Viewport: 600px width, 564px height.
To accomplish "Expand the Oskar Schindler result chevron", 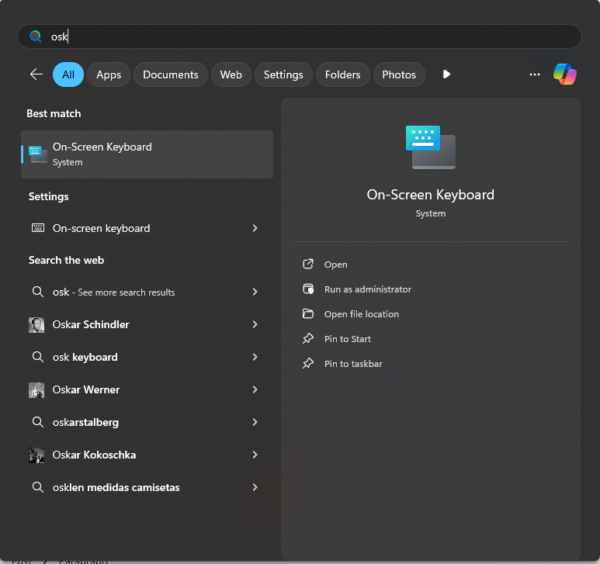I will (x=255, y=324).
